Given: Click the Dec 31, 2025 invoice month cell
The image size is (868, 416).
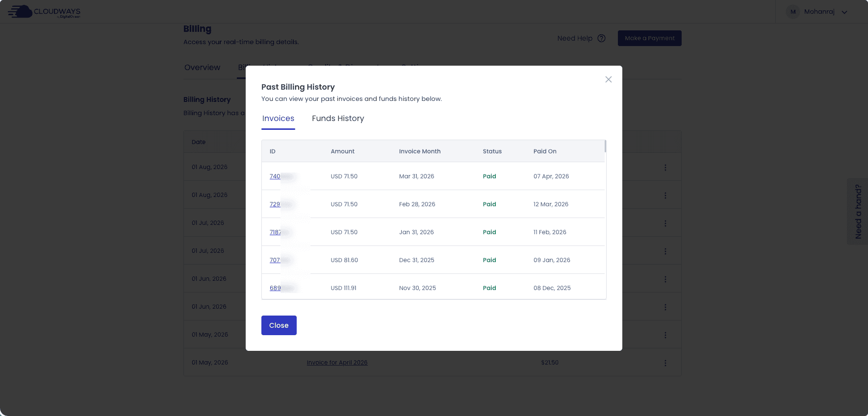Looking at the screenshot, I should (416, 260).
